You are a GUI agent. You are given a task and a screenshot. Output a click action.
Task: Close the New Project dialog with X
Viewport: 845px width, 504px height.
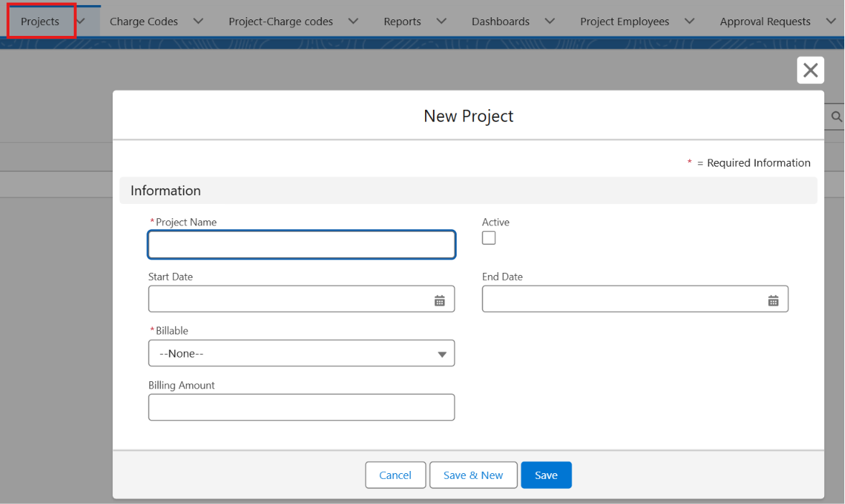point(811,70)
